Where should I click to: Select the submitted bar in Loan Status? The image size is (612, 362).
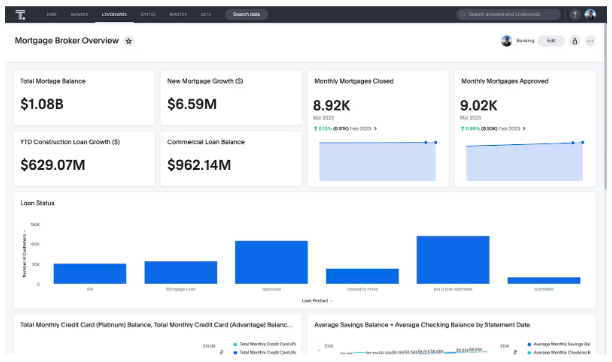[544, 280]
